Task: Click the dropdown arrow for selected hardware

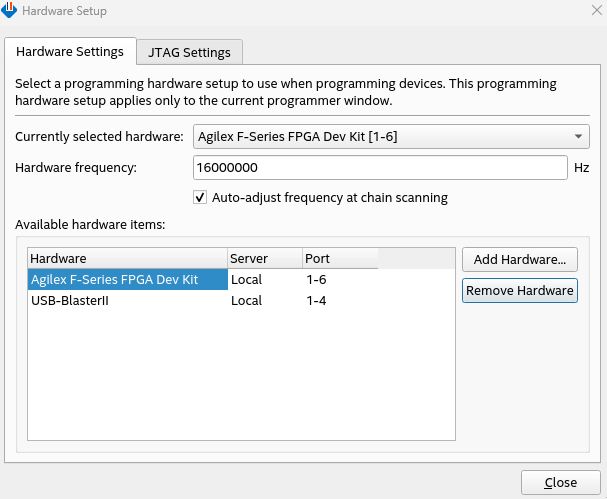Action: [580, 136]
